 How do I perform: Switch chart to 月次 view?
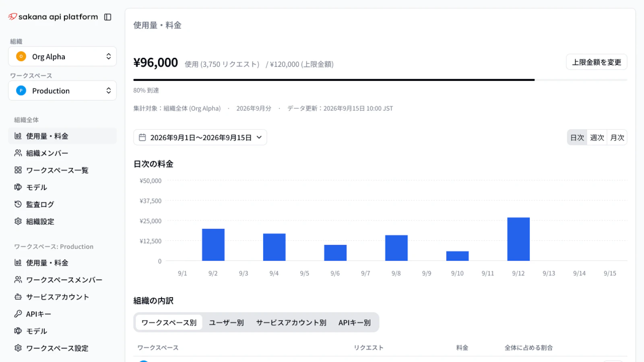(617, 138)
